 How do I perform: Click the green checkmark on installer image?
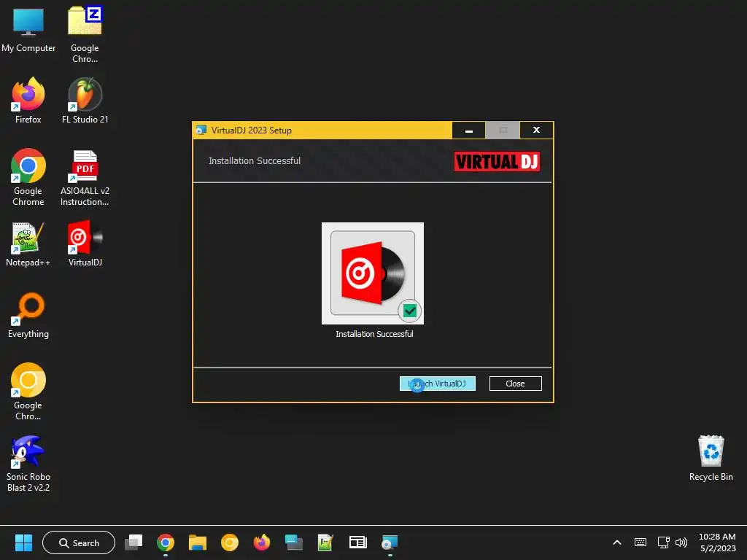[x=410, y=311]
